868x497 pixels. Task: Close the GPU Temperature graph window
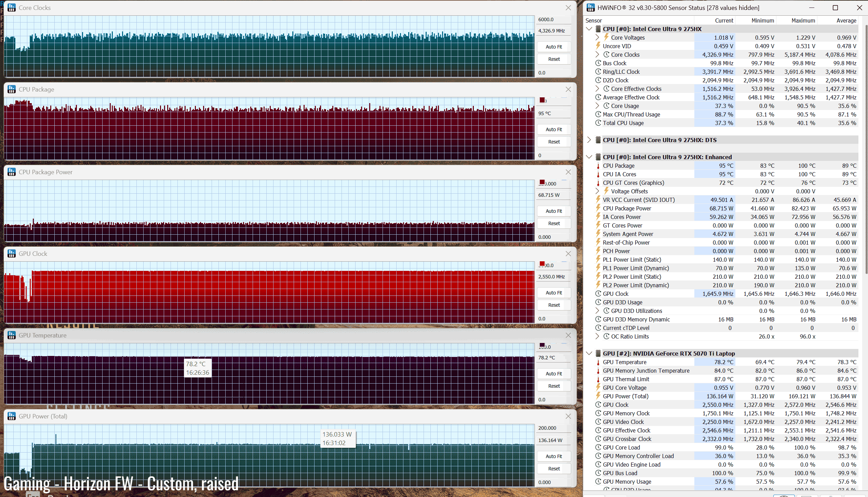click(568, 335)
